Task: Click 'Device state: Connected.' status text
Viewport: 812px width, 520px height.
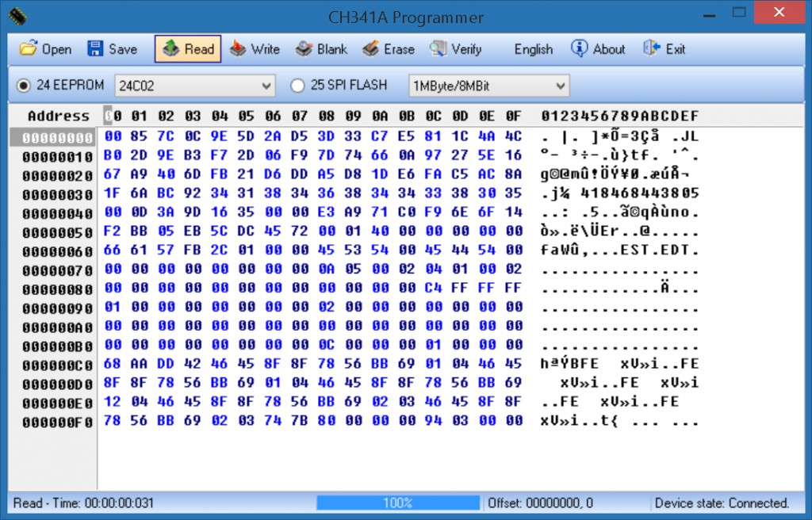Action: [x=722, y=503]
